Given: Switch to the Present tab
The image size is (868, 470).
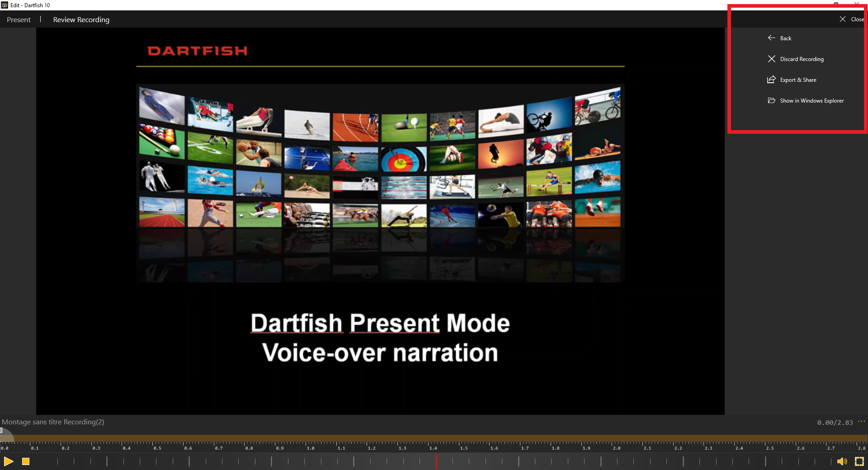Looking at the screenshot, I should click(x=19, y=19).
